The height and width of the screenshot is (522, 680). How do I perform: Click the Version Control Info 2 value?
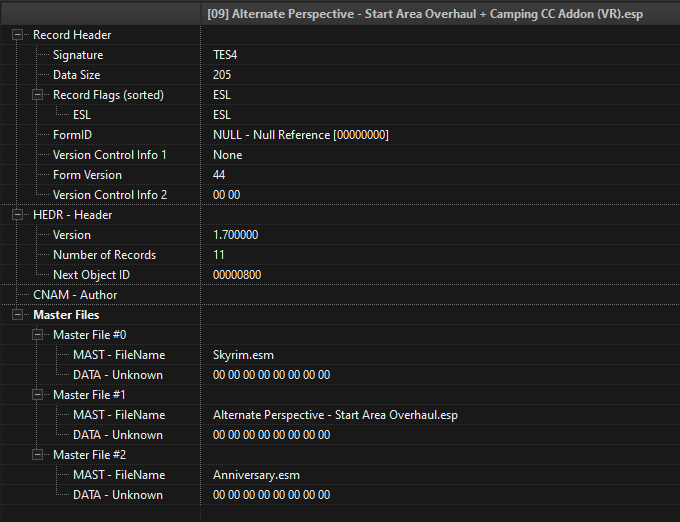[226, 195]
